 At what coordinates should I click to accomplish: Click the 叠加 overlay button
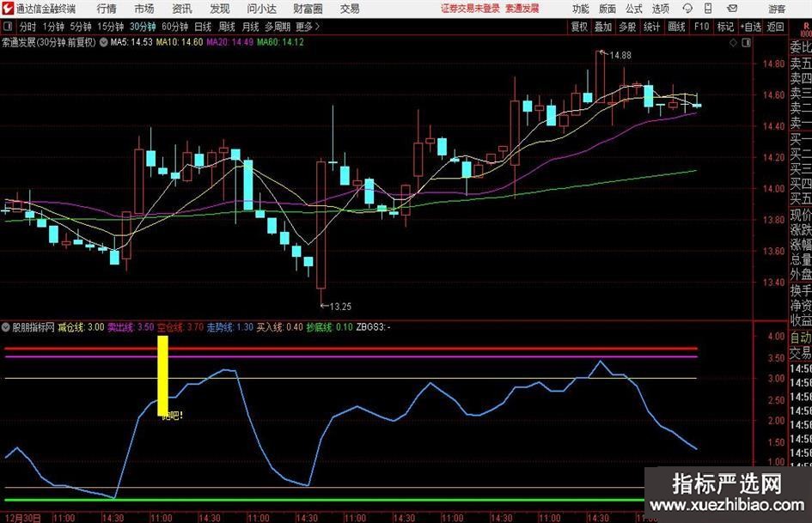coord(603,27)
